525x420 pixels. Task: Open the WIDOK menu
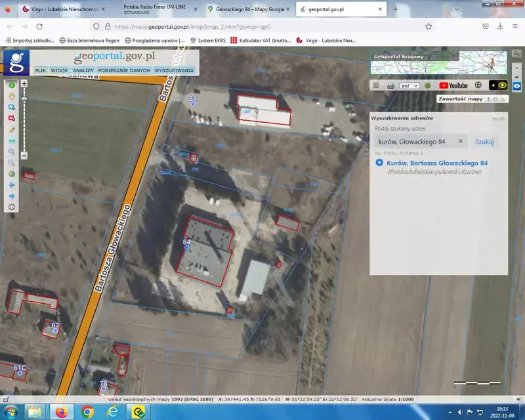[x=59, y=70]
